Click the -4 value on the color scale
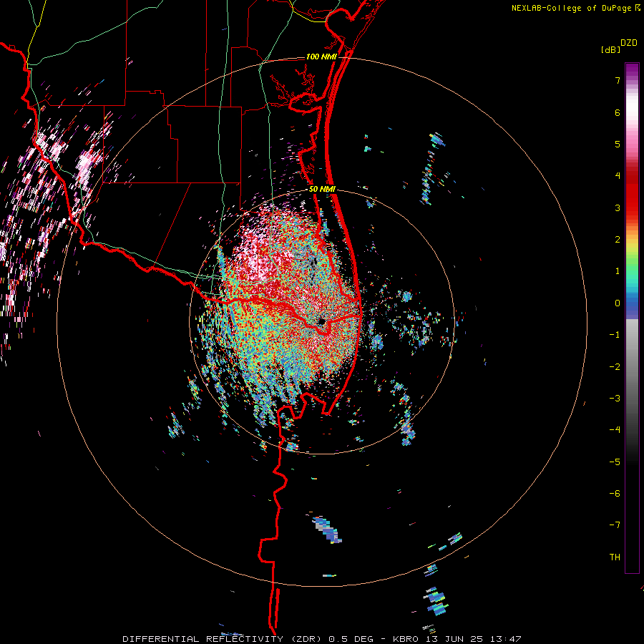 (x=615, y=430)
